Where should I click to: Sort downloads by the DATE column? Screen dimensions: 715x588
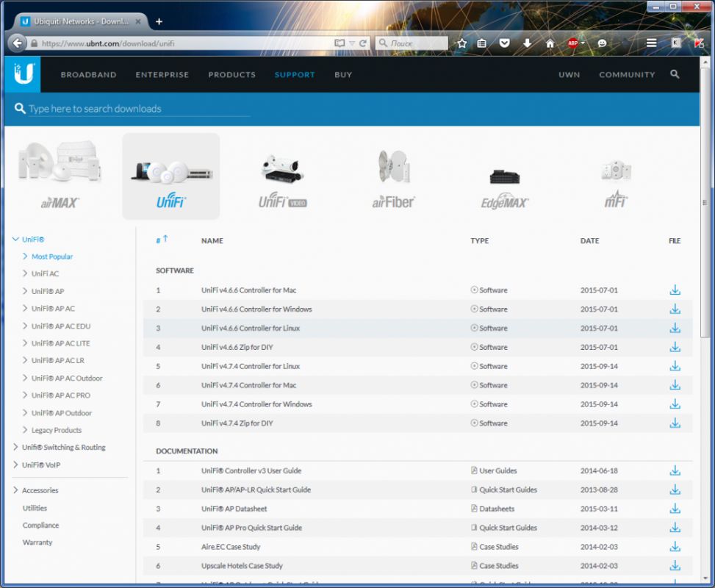589,241
